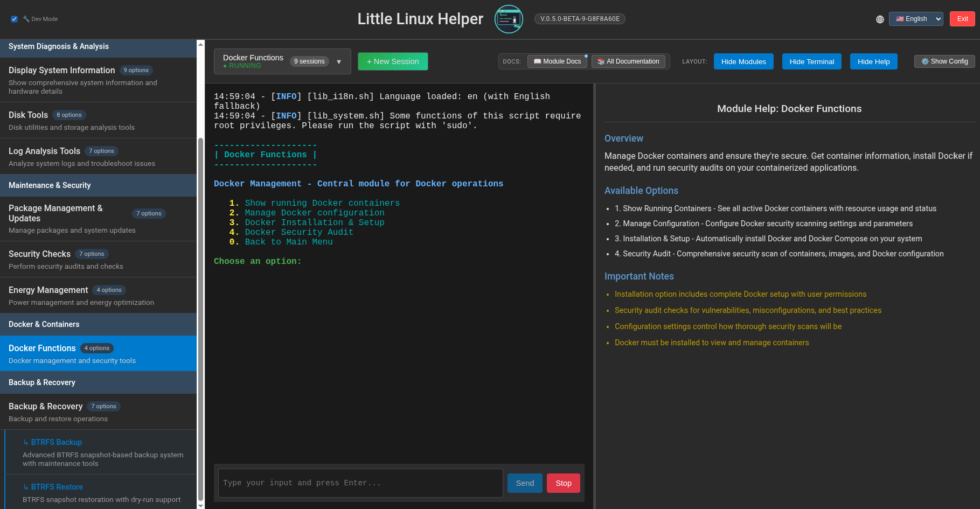Click the 9 options badge on Display System Information
The height and width of the screenshot is (509, 980).
(136, 71)
